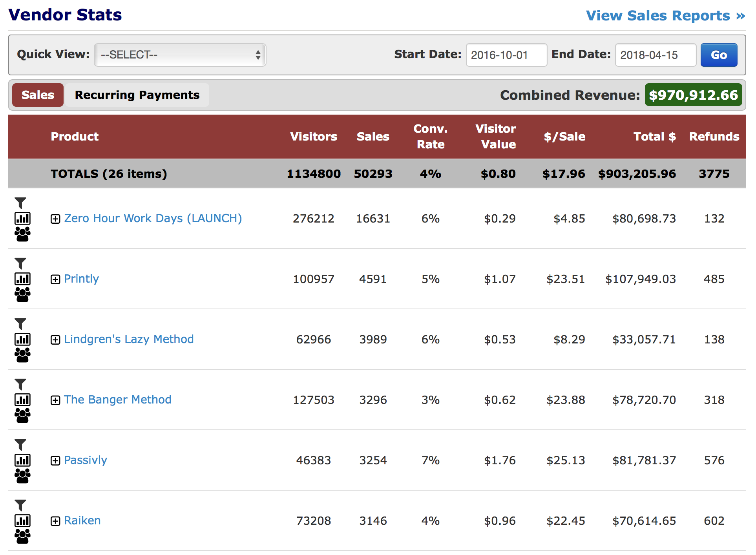Open bar chart icon for Zero Hour Work Days
This screenshot has width=756, height=555.
coord(22,219)
